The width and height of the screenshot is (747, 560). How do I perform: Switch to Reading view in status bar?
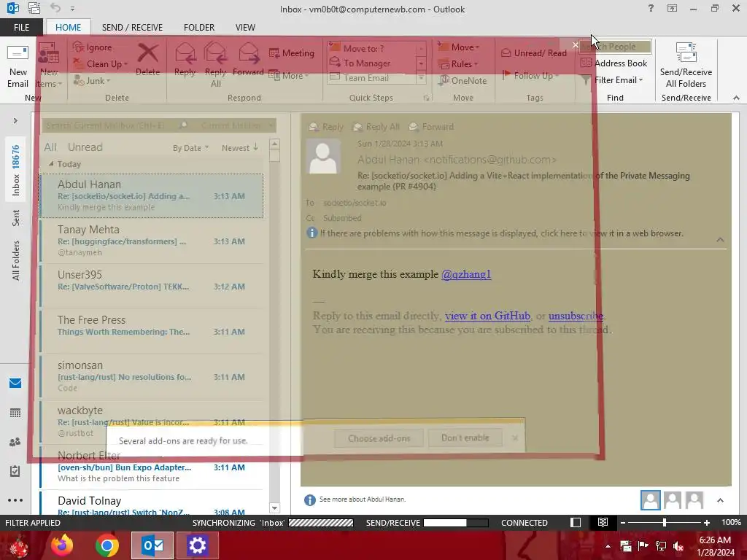[603, 522]
